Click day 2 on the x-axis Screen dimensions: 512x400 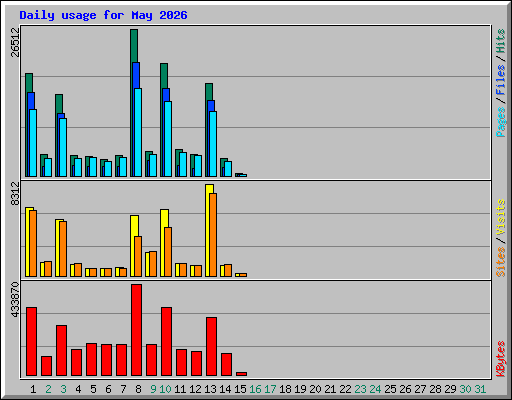pyautogui.click(x=48, y=389)
